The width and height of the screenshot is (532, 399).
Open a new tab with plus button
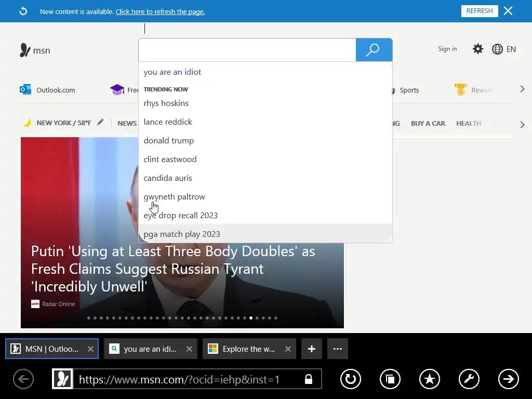(312, 349)
